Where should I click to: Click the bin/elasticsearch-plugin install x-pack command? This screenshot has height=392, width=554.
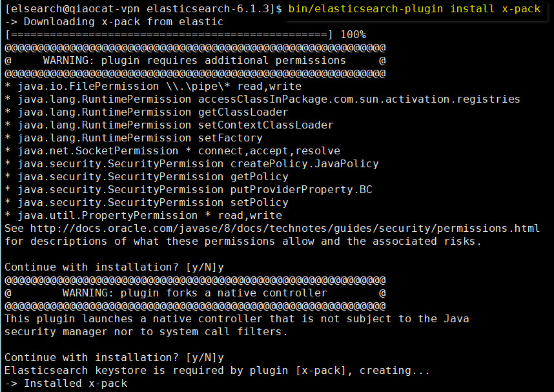[415, 9]
